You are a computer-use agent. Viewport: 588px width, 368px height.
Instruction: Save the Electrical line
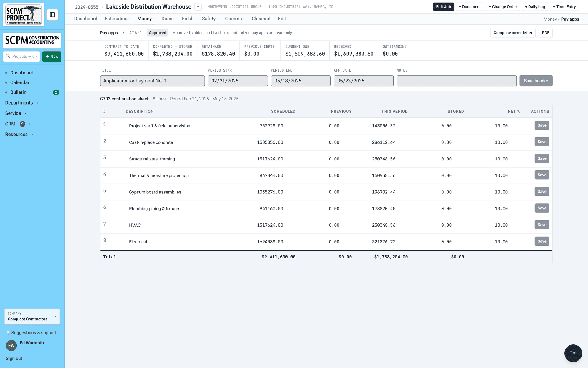pyautogui.click(x=542, y=241)
